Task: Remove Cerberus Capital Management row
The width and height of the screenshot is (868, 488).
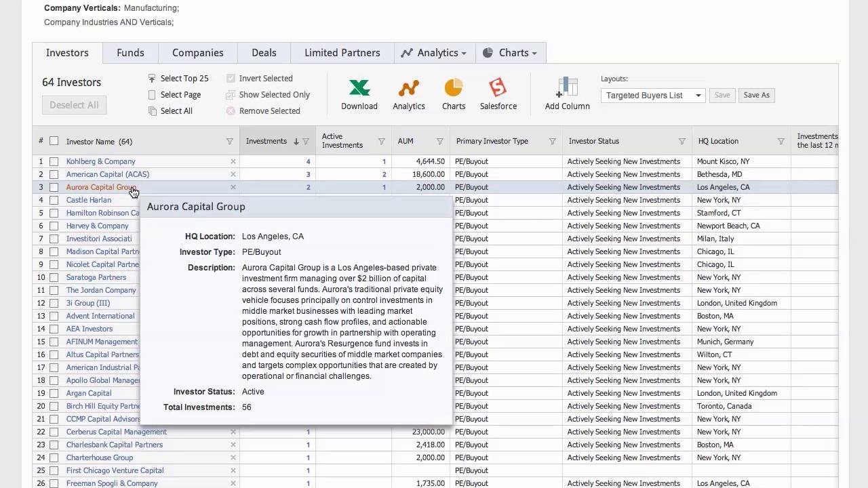Action: [x=233, y=432]
